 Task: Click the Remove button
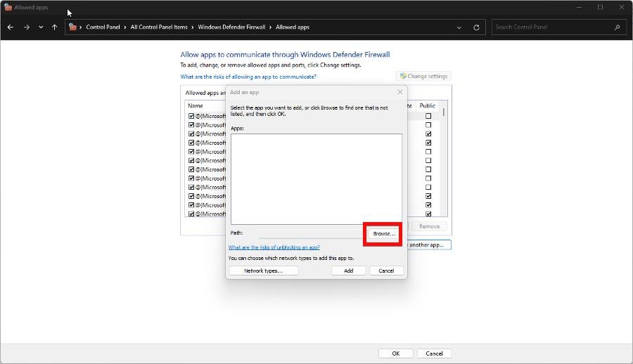coord(429,226)
